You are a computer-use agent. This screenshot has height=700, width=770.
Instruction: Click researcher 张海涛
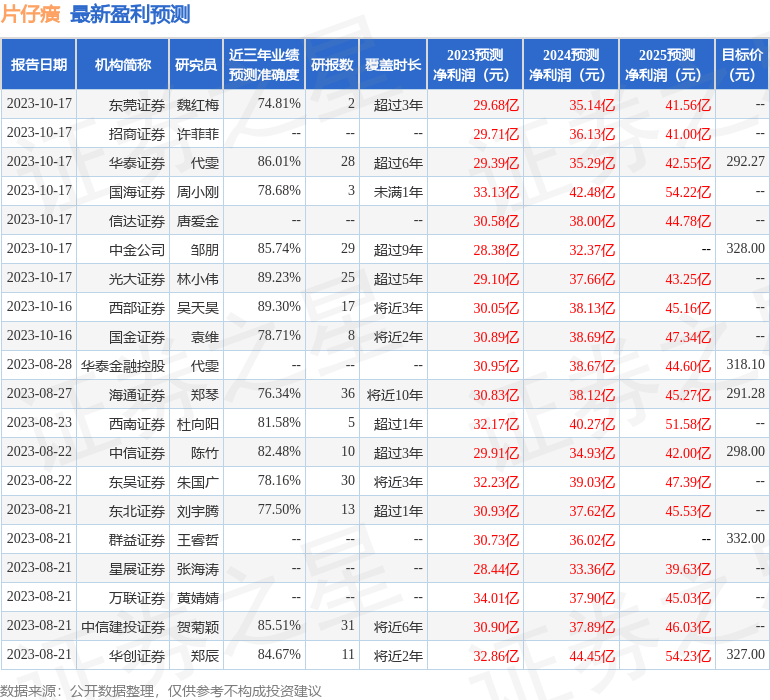click(x=197, y=569)
